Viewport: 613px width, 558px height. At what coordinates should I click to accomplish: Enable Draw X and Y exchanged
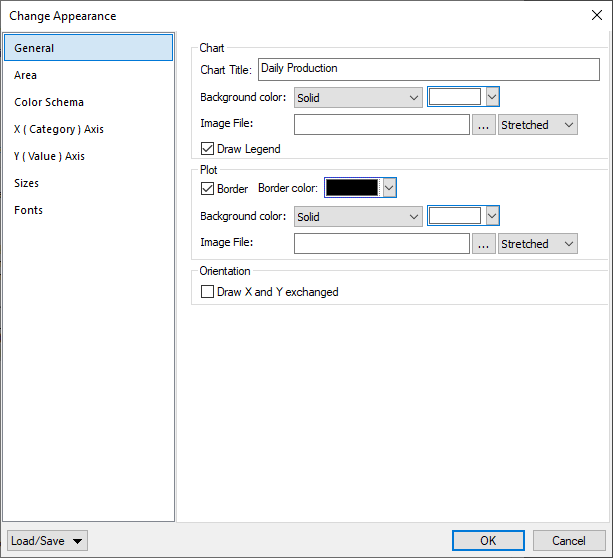click(208, 292)
